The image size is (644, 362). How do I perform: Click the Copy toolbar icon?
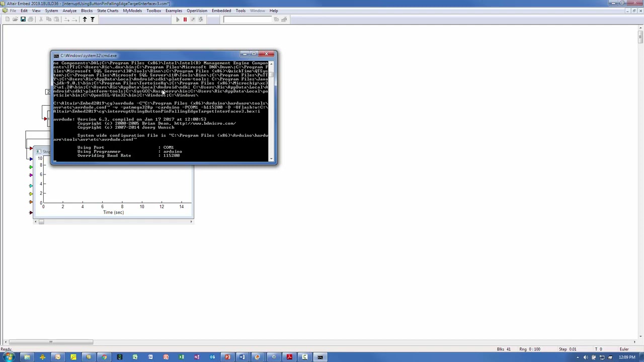(49, 19)
